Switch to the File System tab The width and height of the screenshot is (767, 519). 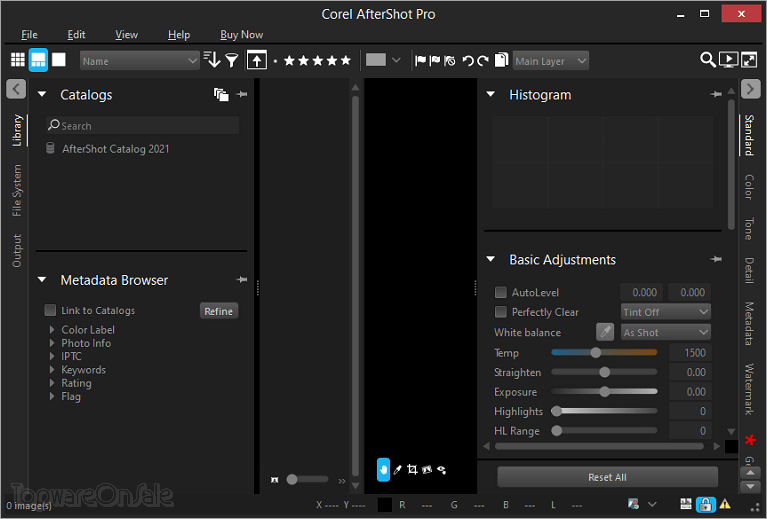coord(17,190)
